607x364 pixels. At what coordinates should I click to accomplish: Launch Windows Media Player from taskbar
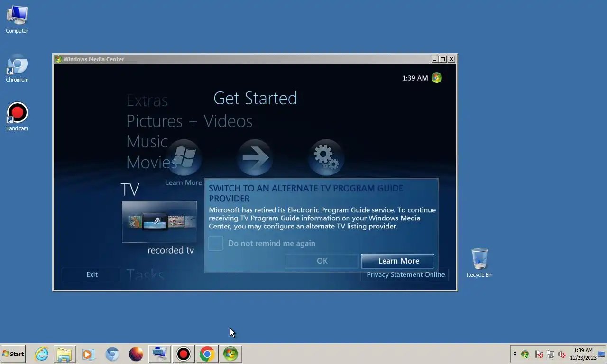click(88, 354)
